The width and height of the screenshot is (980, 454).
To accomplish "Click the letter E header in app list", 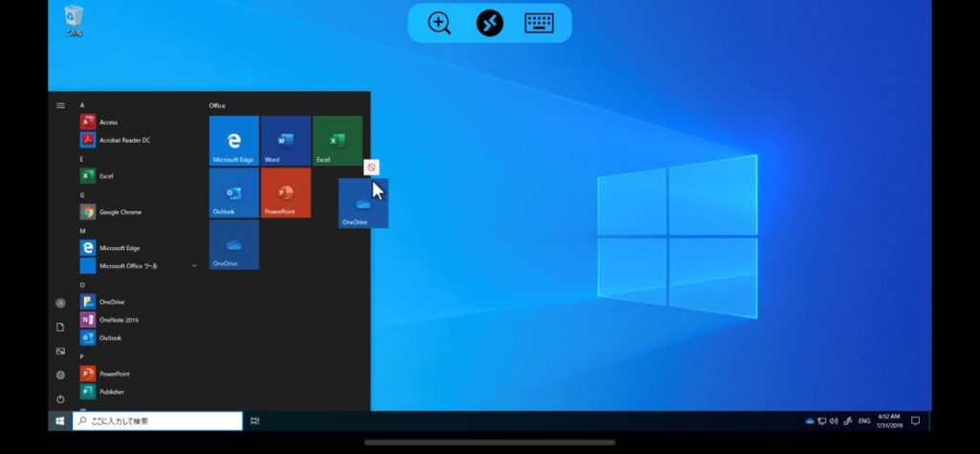I will pos(82,159).
